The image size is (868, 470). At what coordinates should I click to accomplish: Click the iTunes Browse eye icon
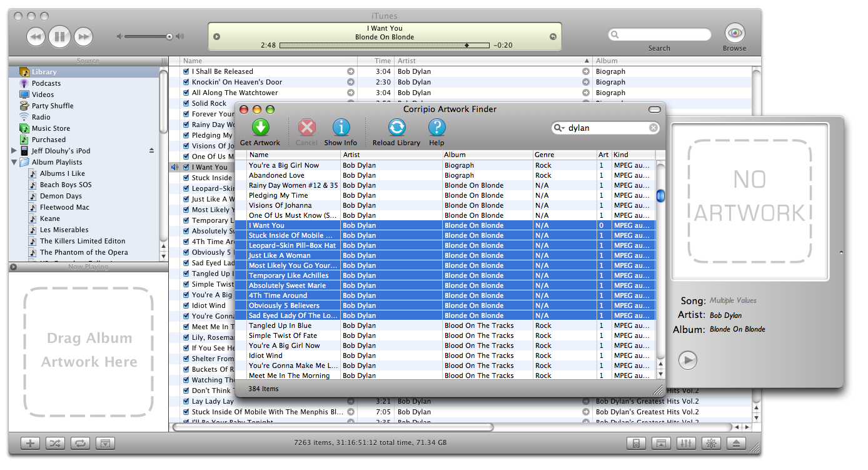[734, 33]
